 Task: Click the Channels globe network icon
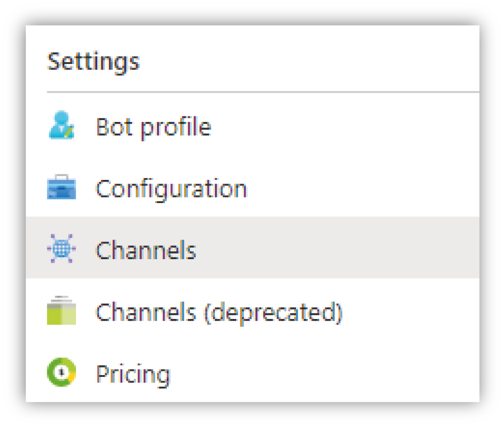(62, 249)
